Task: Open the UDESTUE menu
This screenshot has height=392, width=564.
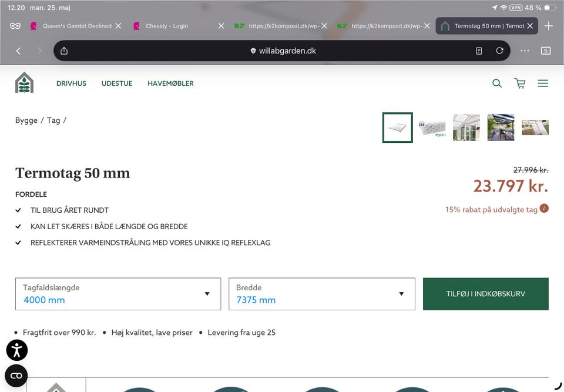Action: (x=117, y=83)
